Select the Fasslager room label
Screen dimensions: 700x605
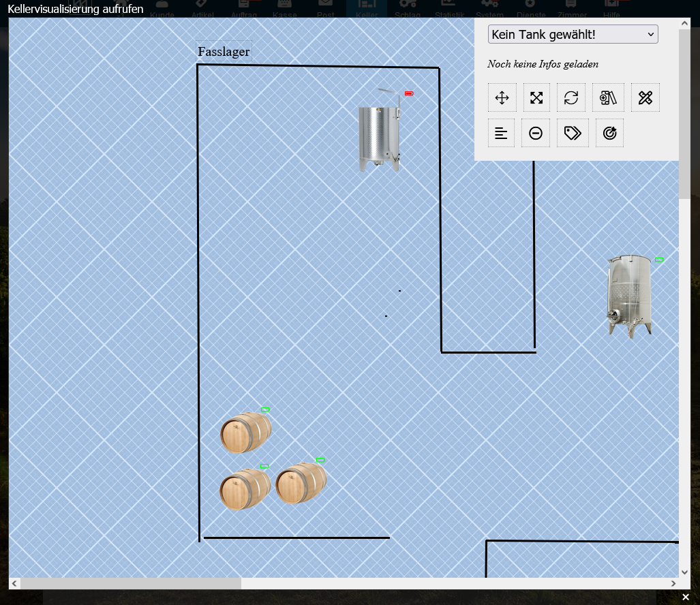pyautogui.click(x=224, y=52)
